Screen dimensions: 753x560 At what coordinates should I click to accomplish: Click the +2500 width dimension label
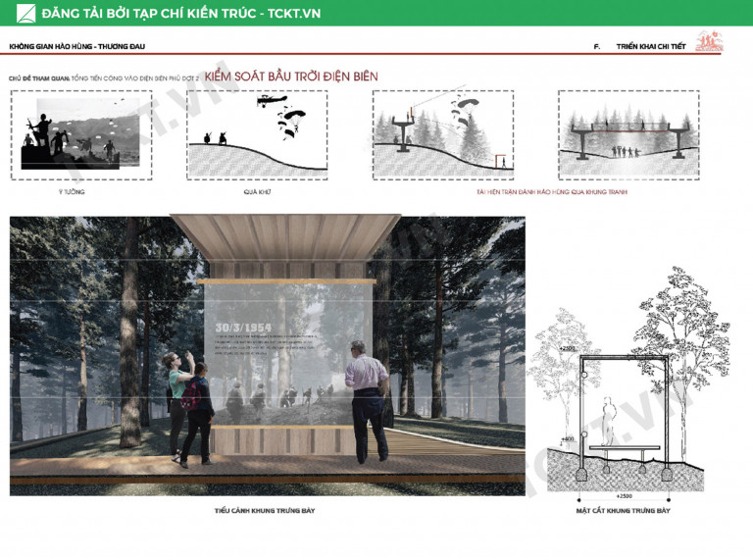624,496
